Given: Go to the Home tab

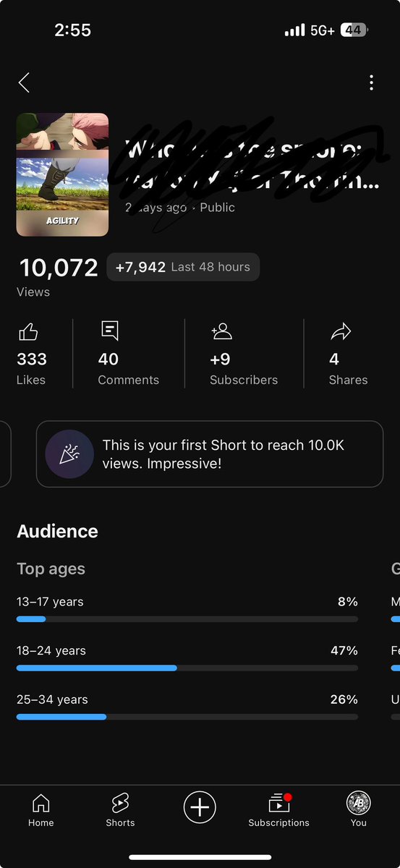Looking at the screenshot, I should pos(41,810).
